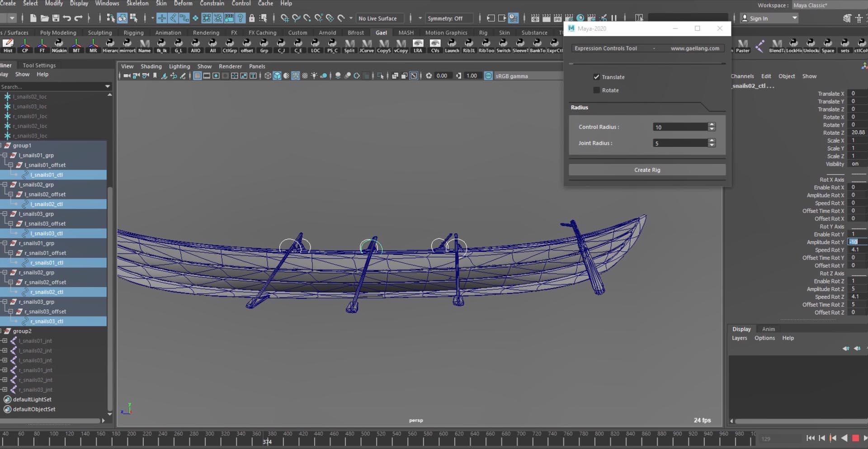868x449 pixels.
Task: Toggle sRGB gamma view transform button
Action: coord(488,76)
